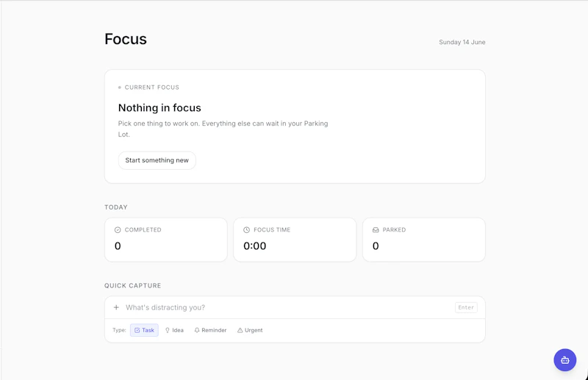The image size is (588, 380).
Task: Click the Start something new button
Action: point(157,160)
